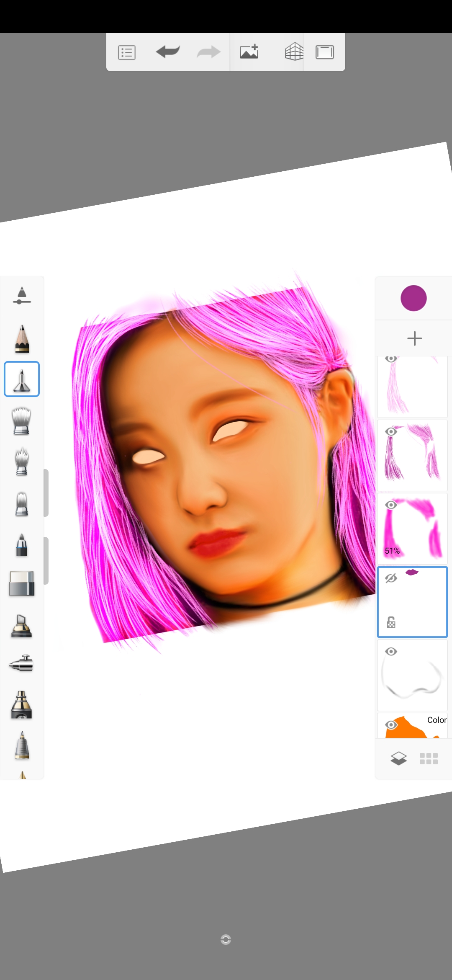Image resolution: width=452 pixels, height=980 pixels.
Task: Open the main menu list icon
Action: 126,53
